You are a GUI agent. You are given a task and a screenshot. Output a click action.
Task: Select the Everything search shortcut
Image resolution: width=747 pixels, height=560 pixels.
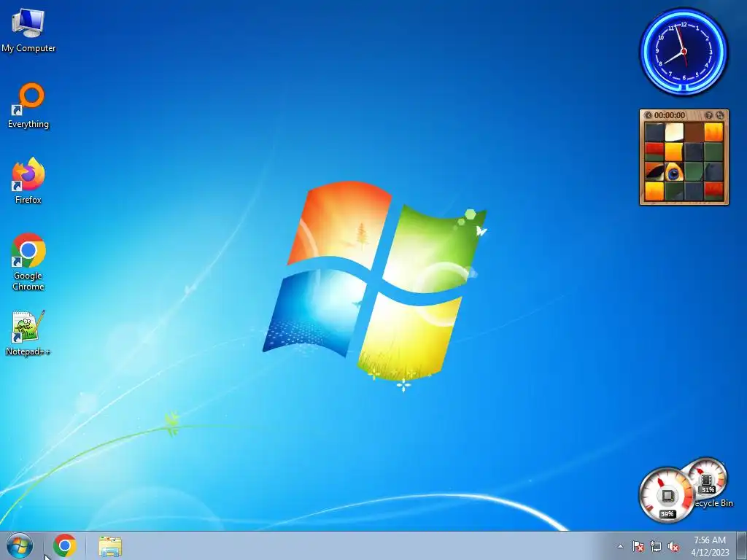pos(28,106)
